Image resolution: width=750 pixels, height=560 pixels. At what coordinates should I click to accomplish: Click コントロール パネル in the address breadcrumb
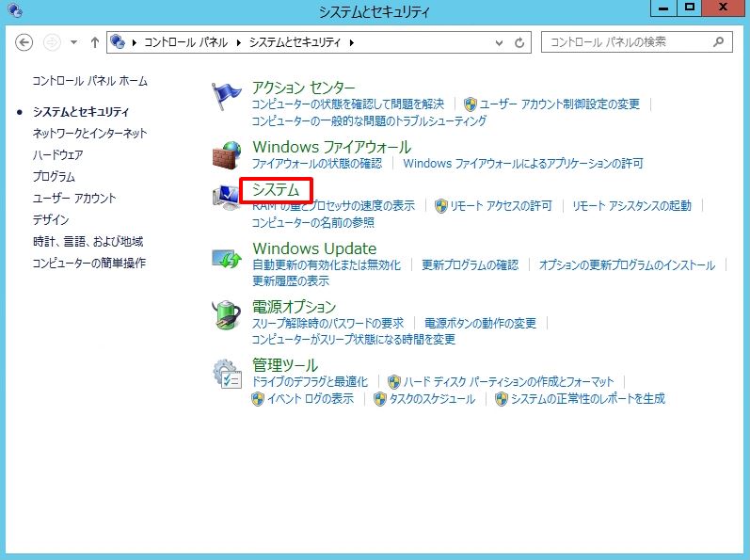(185, 42)
